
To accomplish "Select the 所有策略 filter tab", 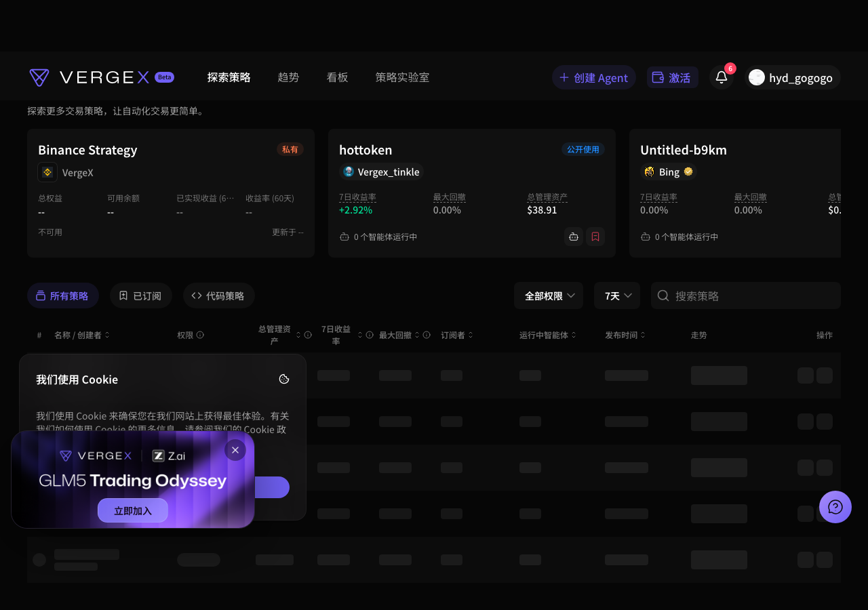I will click(x=63, y=296).
